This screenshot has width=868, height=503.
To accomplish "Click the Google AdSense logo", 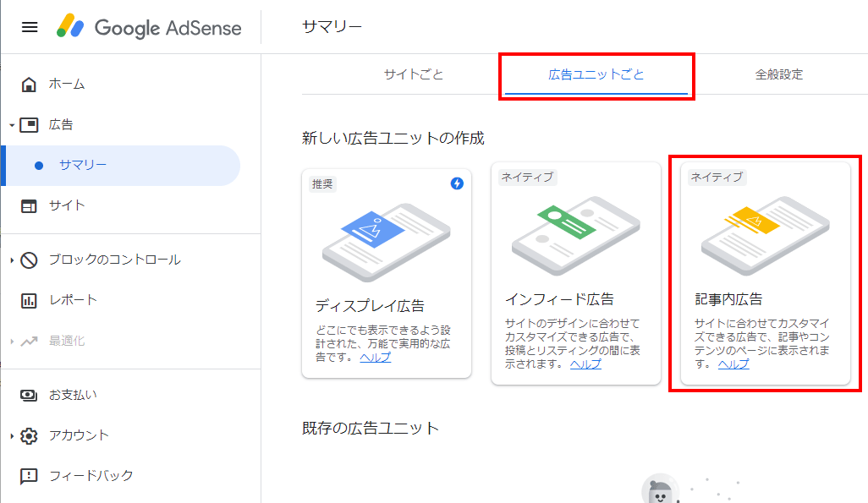I will point(148,26).
